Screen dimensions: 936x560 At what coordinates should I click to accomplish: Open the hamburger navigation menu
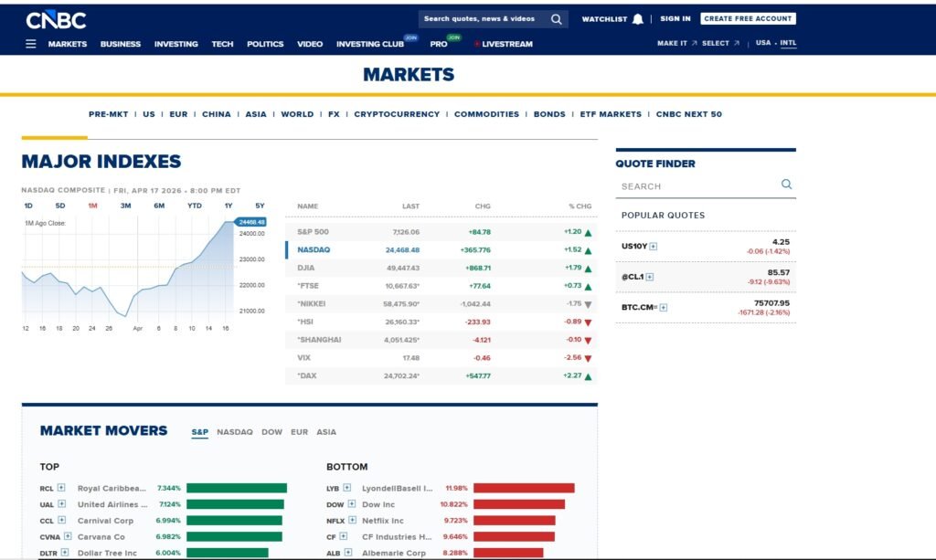coord(31,44)
